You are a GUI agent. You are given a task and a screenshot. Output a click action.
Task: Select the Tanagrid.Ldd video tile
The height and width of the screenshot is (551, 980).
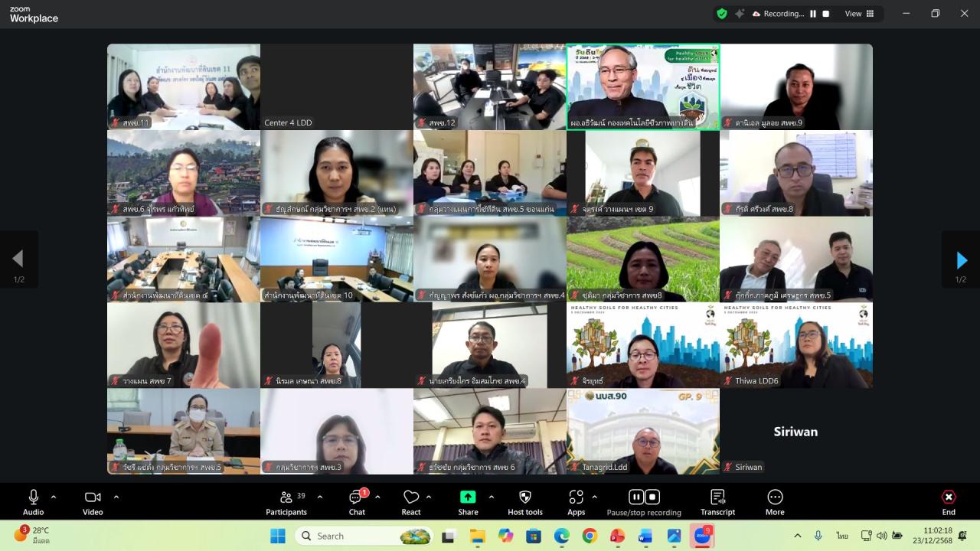point(642,431)
